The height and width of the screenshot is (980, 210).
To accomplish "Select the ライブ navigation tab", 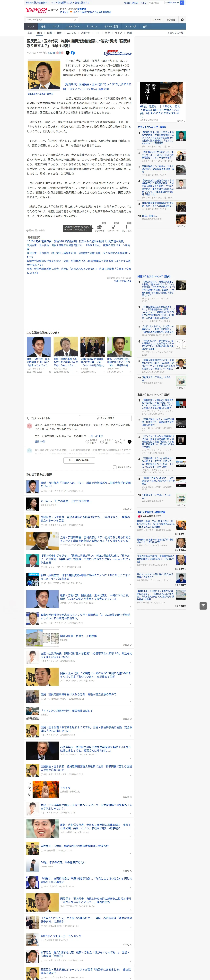I will 56,27.
